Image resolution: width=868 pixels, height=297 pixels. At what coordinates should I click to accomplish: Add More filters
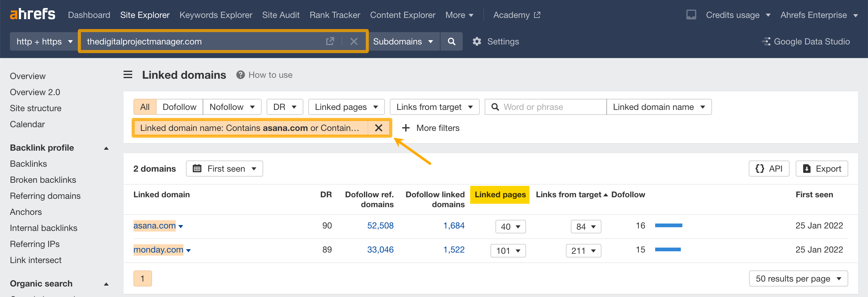[431, 128]
